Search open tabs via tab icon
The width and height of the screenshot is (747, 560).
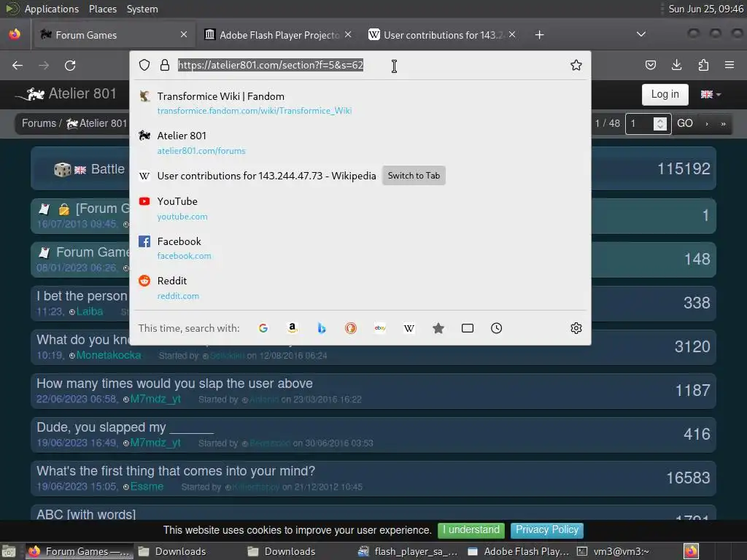(468, 328)
